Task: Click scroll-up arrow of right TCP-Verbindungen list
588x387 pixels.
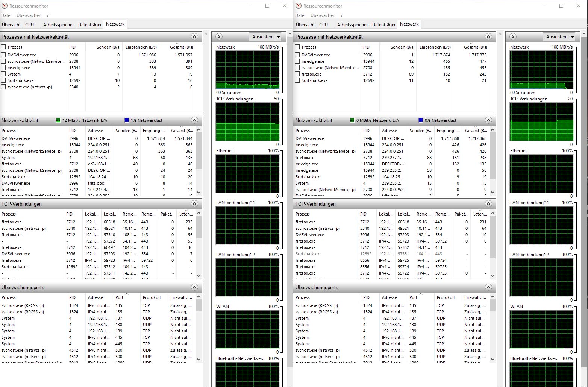Action: click(x=493, y=213)
